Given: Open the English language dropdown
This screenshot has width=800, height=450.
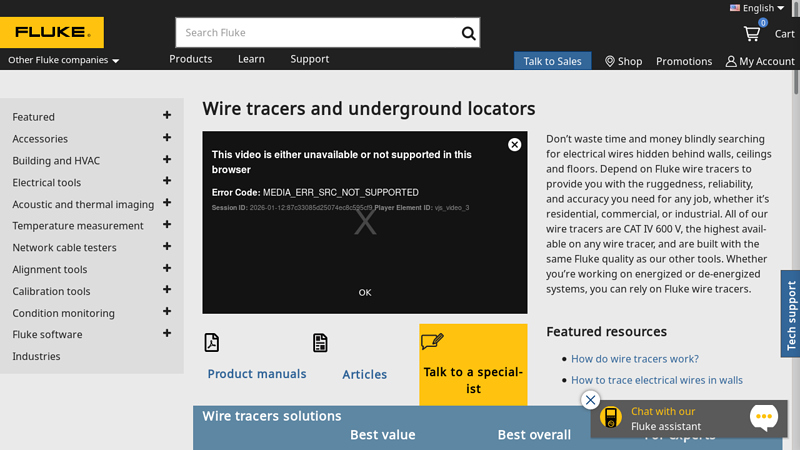Looking at the screenshot, I should (763, 8).
